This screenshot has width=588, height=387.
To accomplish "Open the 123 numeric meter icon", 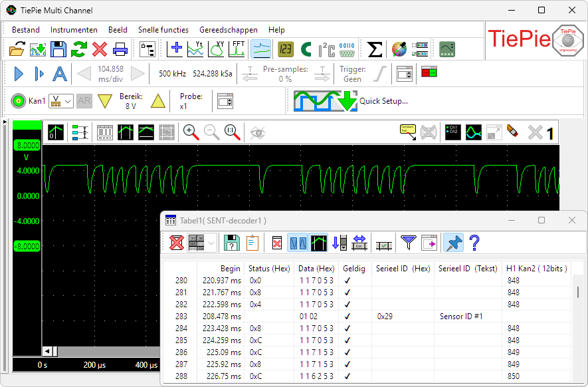I will point(286,49).
